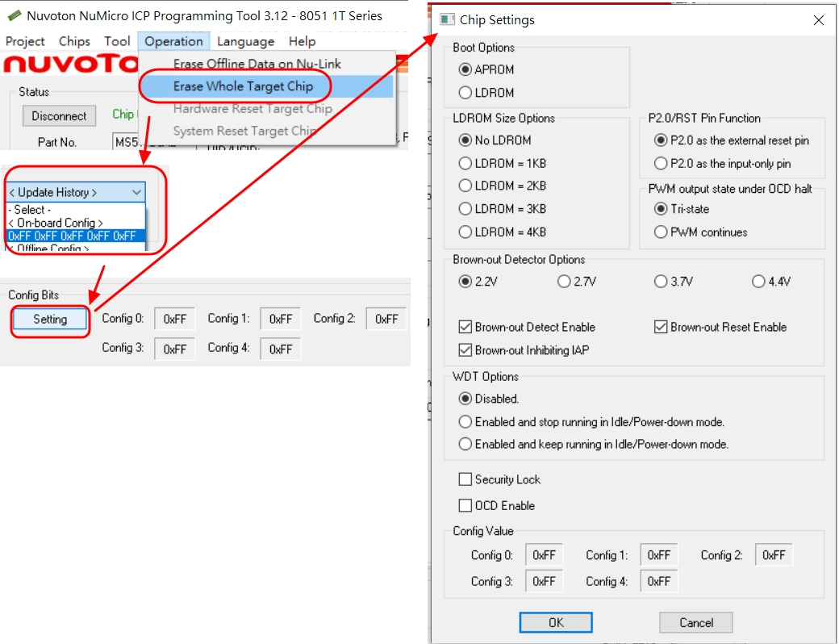Choose System Reset Target Chip
839x644 pixels.
pos(245,131)
